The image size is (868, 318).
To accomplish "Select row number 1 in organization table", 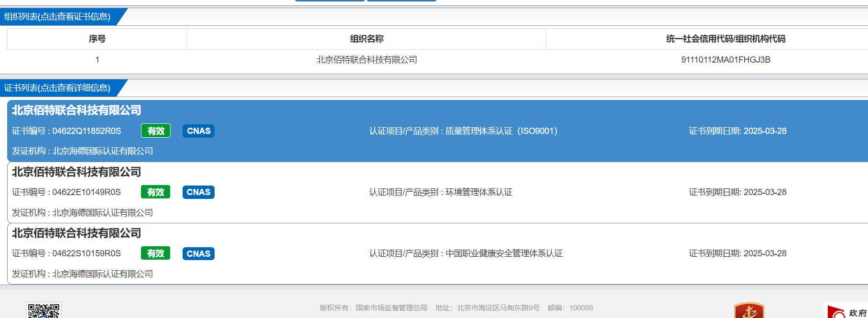I will click(x=97, y=60).
